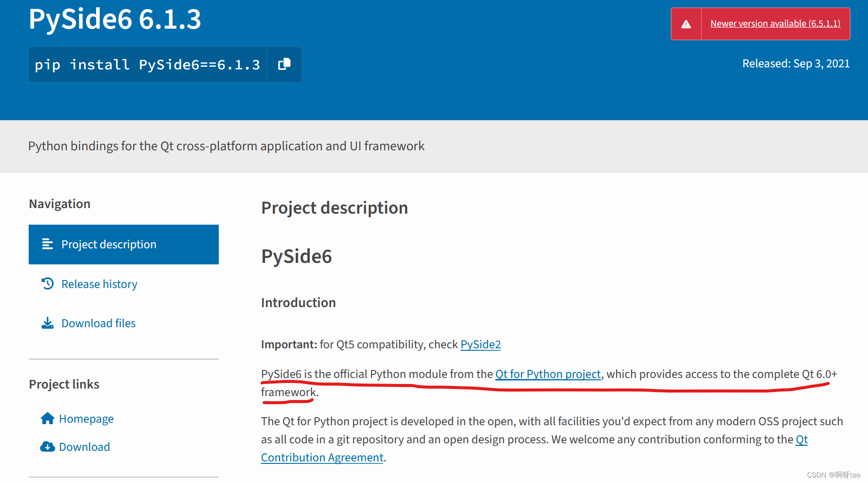Click the Project links heading
Screen dimensions: 868x483
64,384
